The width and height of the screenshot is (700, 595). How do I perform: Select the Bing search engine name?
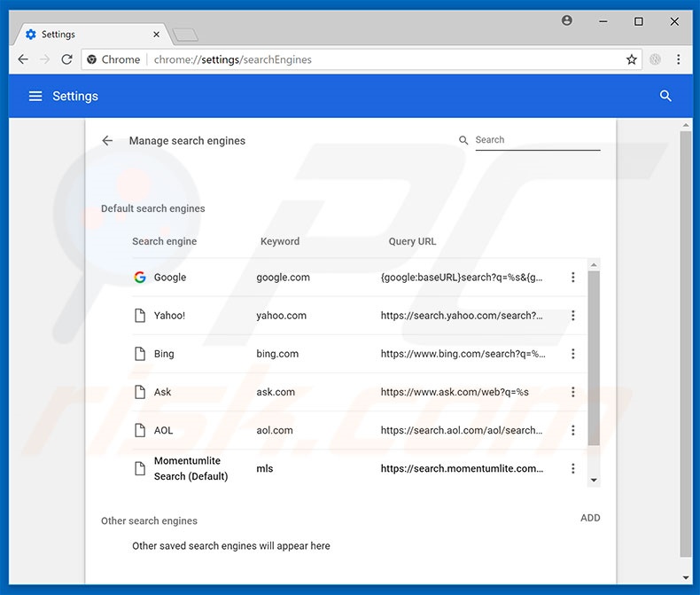click(164, 354)
